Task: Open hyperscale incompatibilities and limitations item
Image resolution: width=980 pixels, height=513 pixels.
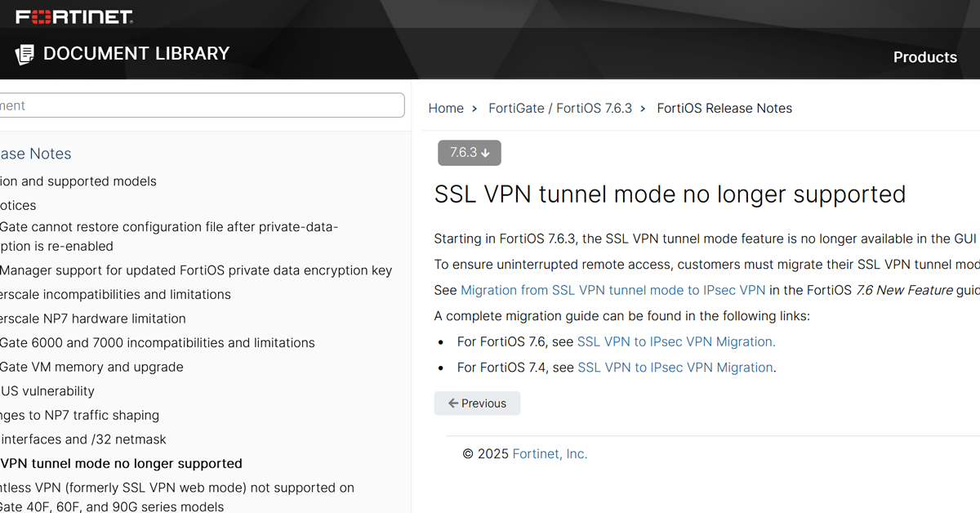Action: (x=115, y=295)
